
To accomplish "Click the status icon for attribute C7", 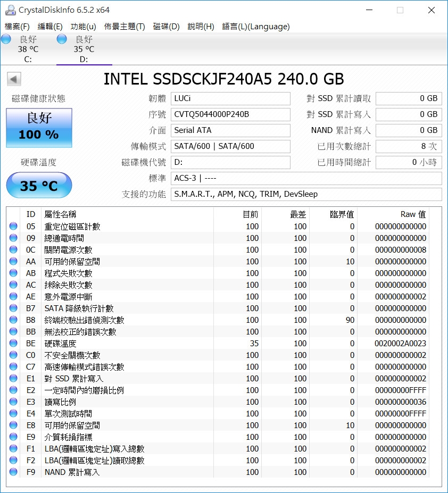I will (x=13, y=366).
